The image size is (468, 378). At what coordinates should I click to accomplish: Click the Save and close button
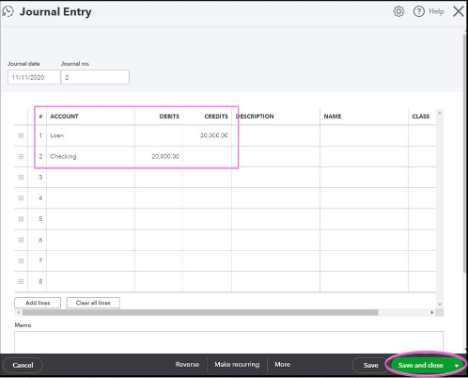point(420,365)
